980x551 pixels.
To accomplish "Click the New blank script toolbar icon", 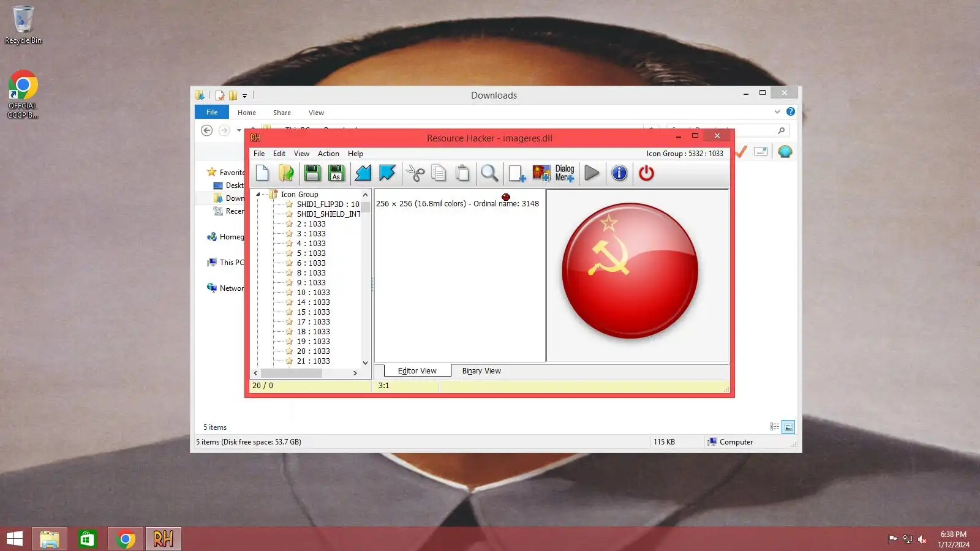I will (x=262, y=173).
